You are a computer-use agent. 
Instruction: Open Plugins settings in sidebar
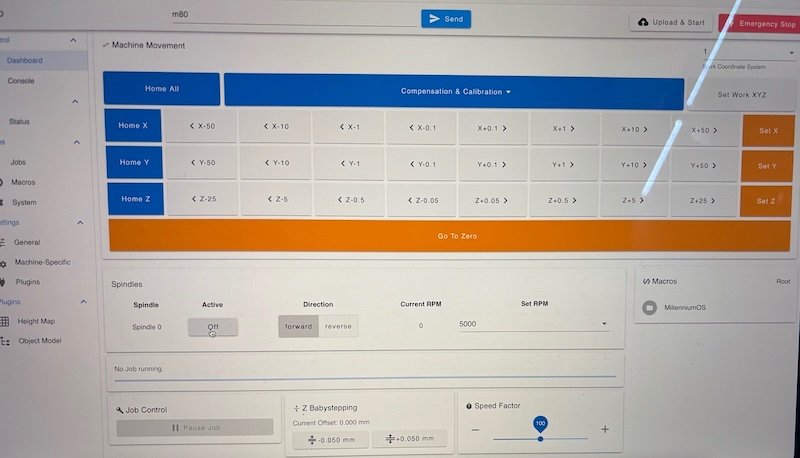(28, 282)
